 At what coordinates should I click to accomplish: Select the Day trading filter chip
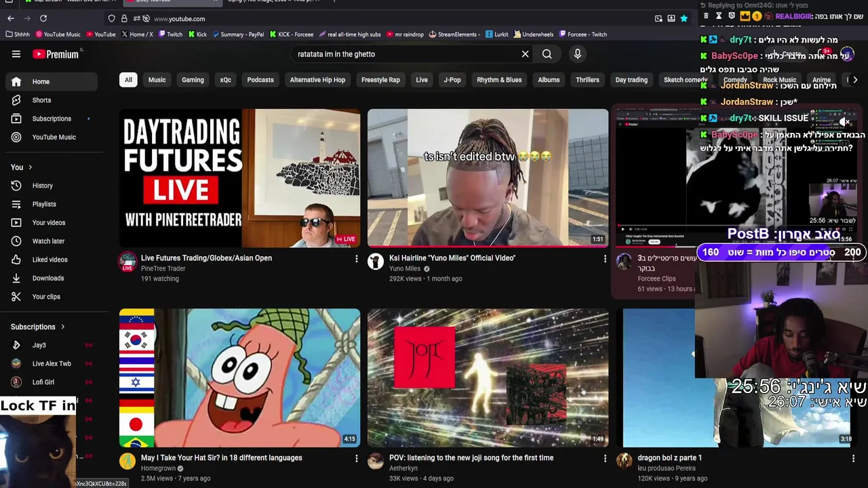[631, 80]
